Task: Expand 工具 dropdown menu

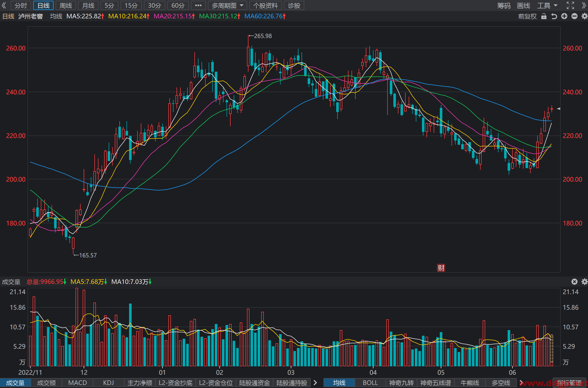Action: click(547, 5)
